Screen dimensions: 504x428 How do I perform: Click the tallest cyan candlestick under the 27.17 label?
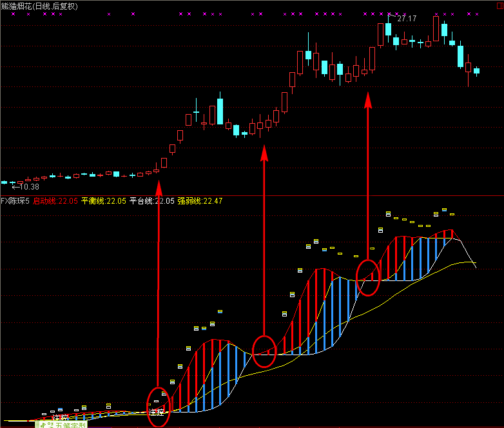[388, 29]
